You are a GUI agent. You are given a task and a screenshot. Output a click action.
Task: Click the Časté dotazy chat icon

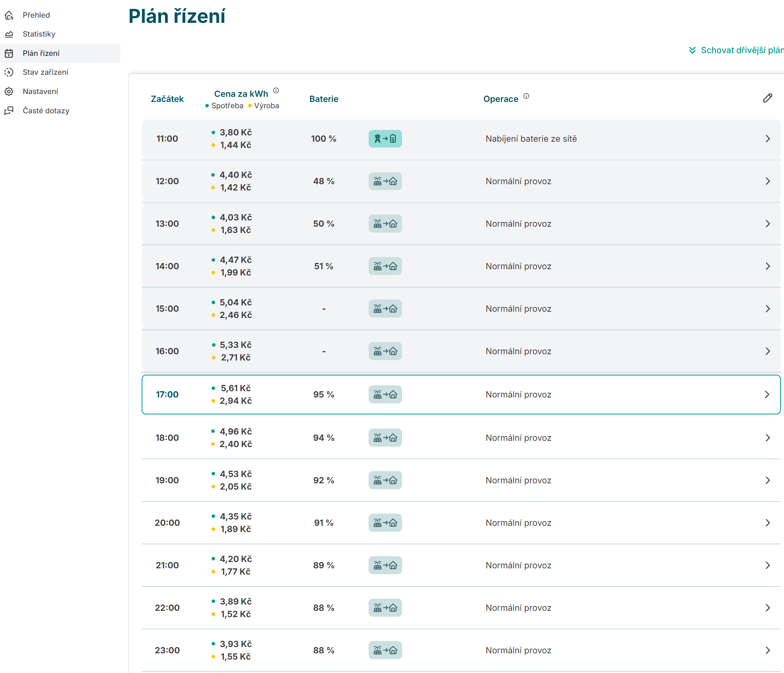click(9, 111)
